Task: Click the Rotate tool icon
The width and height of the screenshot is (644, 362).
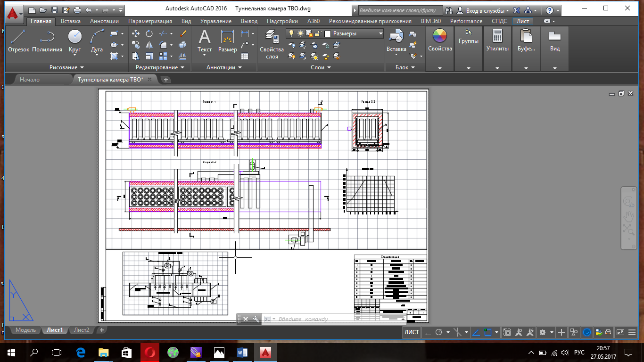Action: [149, 33]
